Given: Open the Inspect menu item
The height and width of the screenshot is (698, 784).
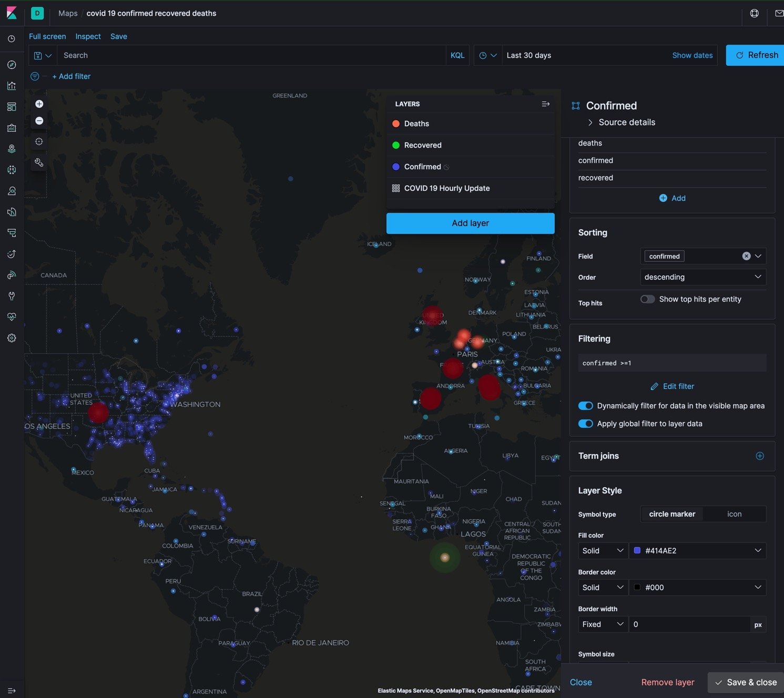Looking at the screenshot, I should pos(88,36).
